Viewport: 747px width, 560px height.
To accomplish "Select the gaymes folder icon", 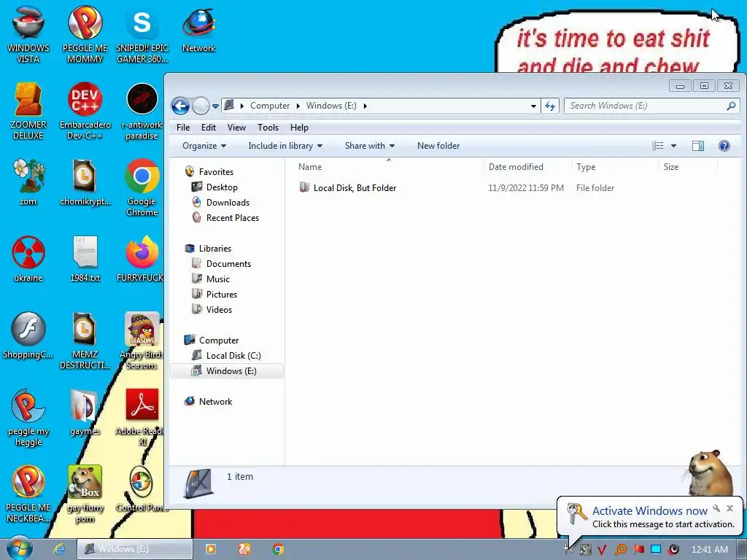I will point(85,413).
